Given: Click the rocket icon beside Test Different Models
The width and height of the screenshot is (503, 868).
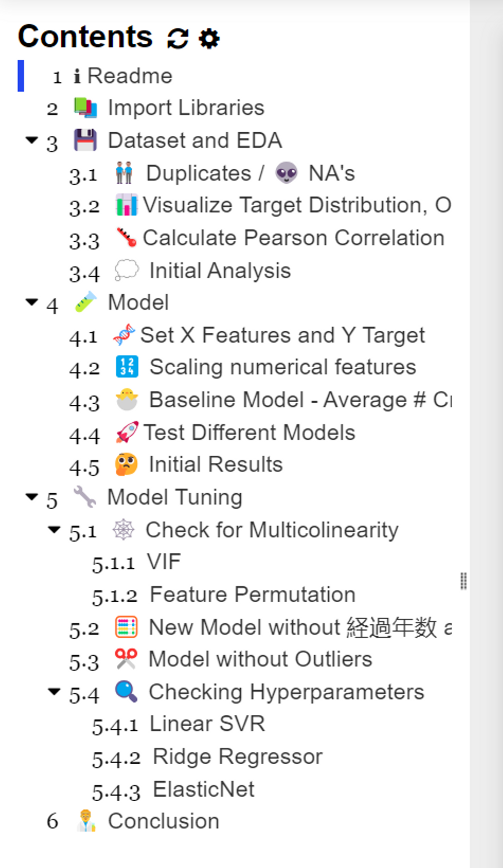Looking at the screenshot, I should coord(127,432).
